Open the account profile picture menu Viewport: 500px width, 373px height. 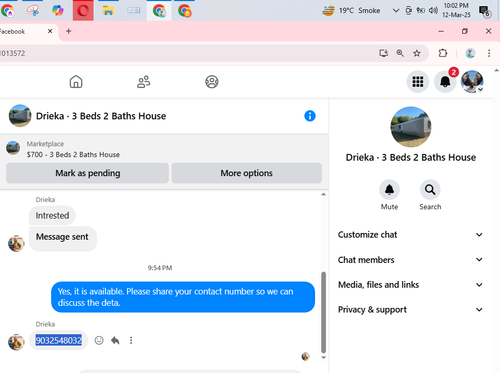point(472,81)
